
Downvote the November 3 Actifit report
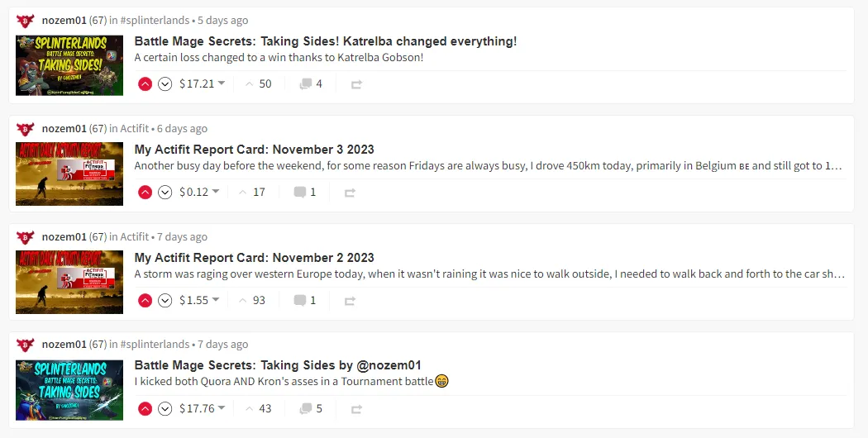[165, 193]
